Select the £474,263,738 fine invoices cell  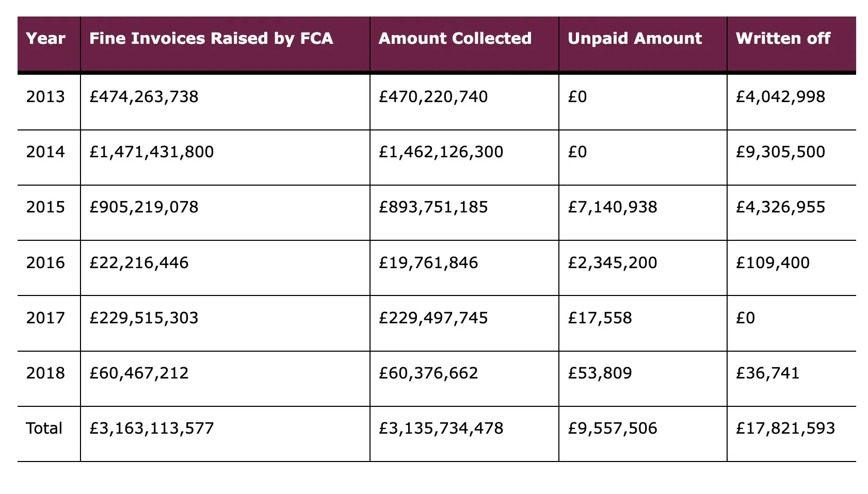tap(143, 97)
